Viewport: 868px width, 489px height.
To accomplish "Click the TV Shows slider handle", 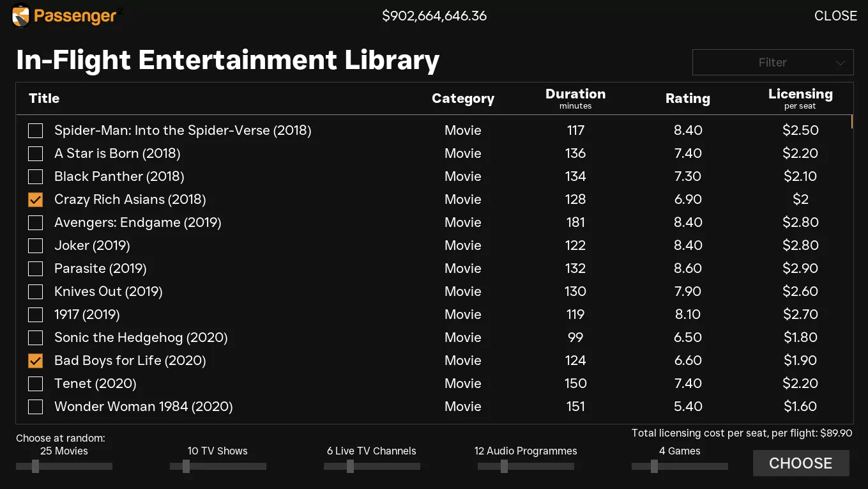I will (186, 467).
